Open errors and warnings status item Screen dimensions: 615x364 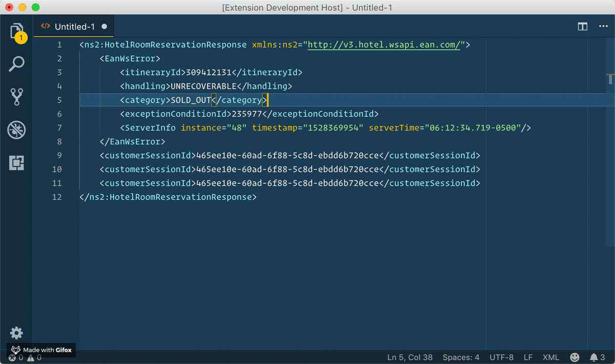[25, 358]
